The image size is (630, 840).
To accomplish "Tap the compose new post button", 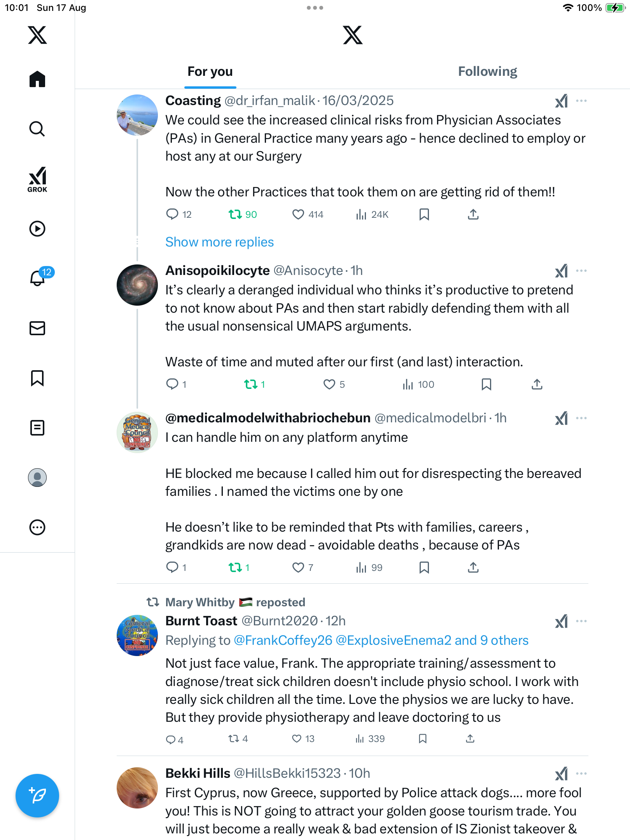I will point(37,796).
